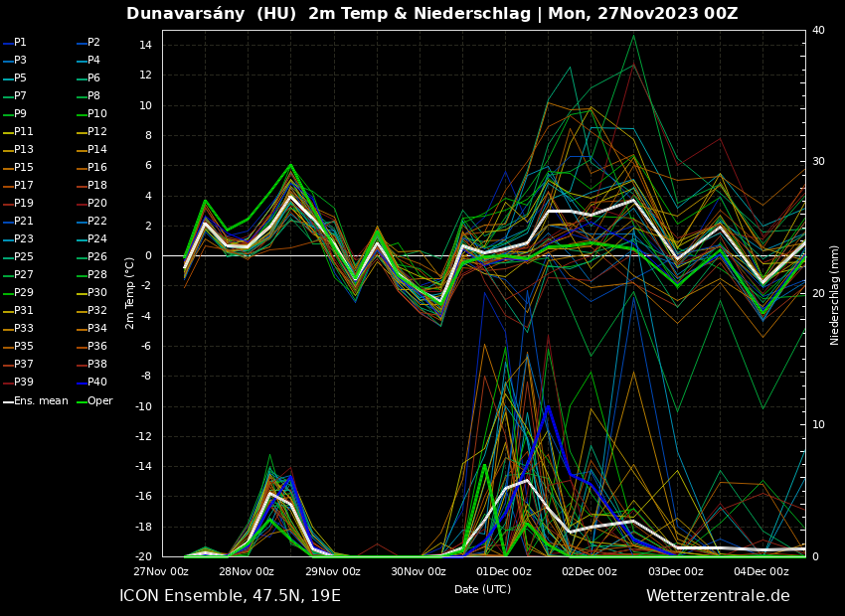
Task: Click the 01Dec 00z date tick label
Action: click(x=504, y=571)
